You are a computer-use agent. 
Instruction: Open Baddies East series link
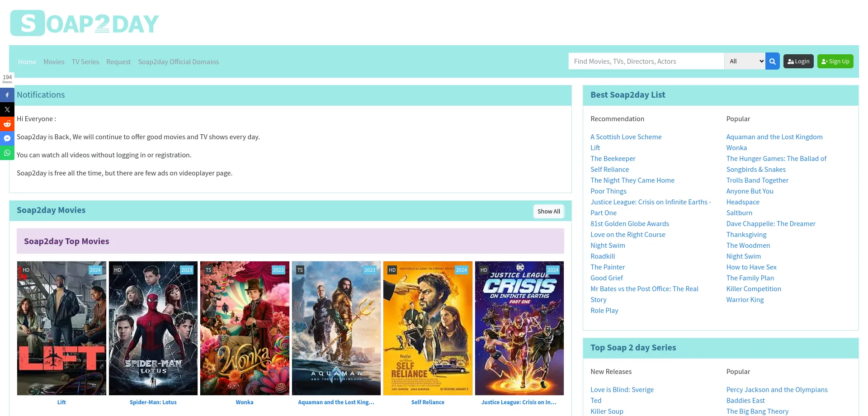745,401
